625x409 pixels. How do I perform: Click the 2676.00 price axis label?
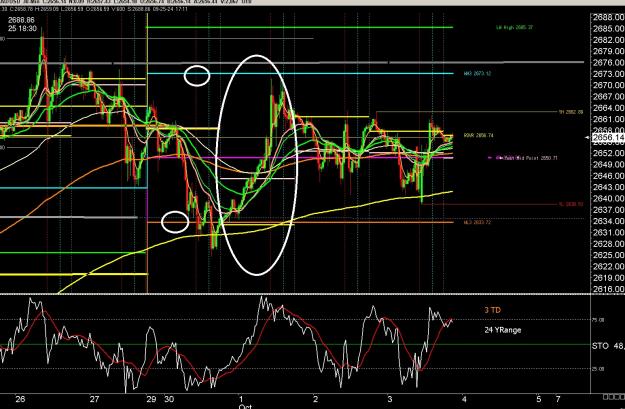(x=609, y=63)
